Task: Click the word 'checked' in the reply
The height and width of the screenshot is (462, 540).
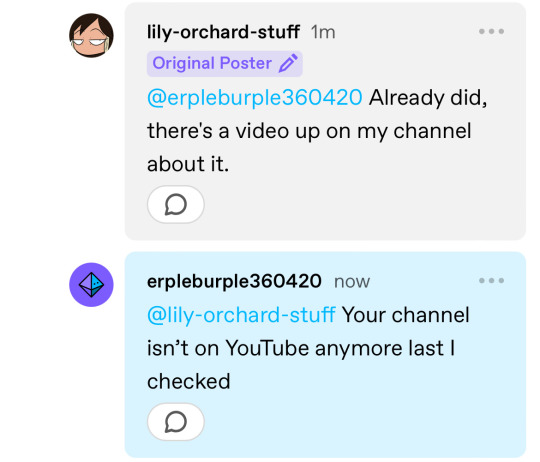Action: (189, 381)
